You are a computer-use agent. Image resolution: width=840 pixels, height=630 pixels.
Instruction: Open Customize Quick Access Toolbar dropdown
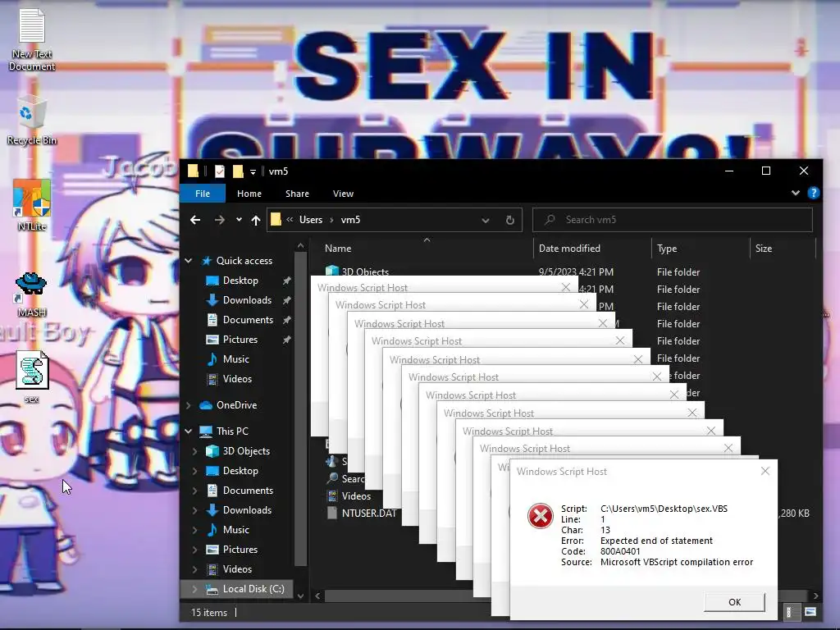coord(253,172)
